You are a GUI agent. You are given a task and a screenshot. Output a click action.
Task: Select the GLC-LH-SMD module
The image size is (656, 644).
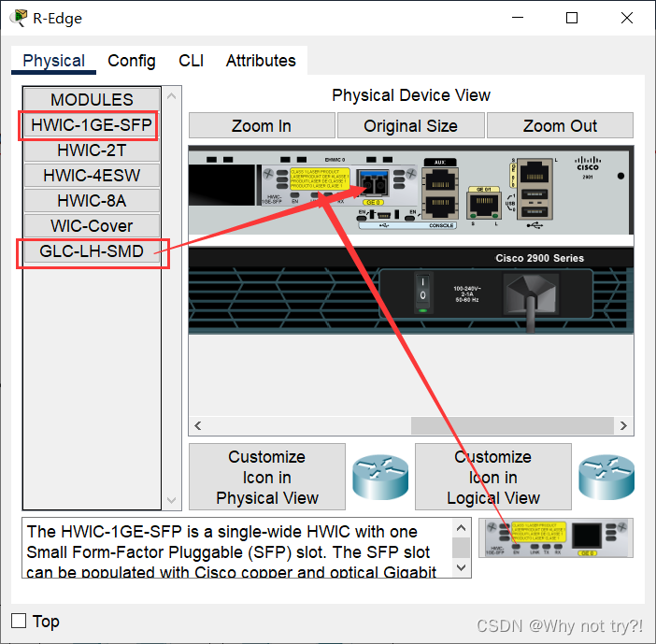coord(92,251)
